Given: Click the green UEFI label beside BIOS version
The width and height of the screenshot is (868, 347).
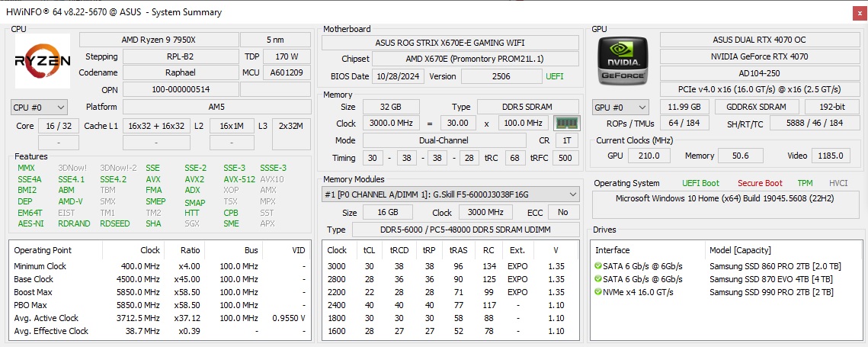Looking at the screenshot, I should [x=555, y=76].
